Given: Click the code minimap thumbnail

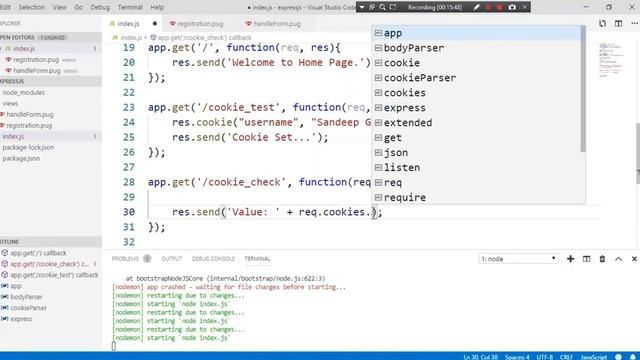Looking at the screenshot, I should [x=611, y=60].
